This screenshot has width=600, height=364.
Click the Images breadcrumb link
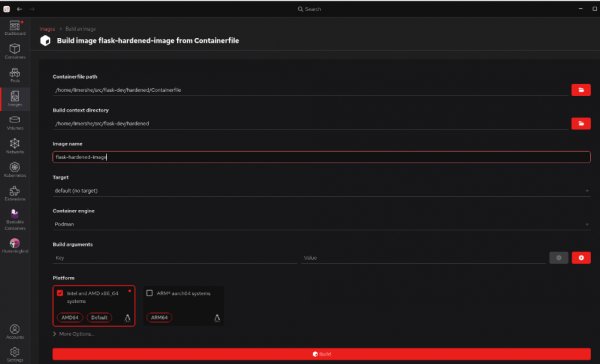[x=47, y=29]
